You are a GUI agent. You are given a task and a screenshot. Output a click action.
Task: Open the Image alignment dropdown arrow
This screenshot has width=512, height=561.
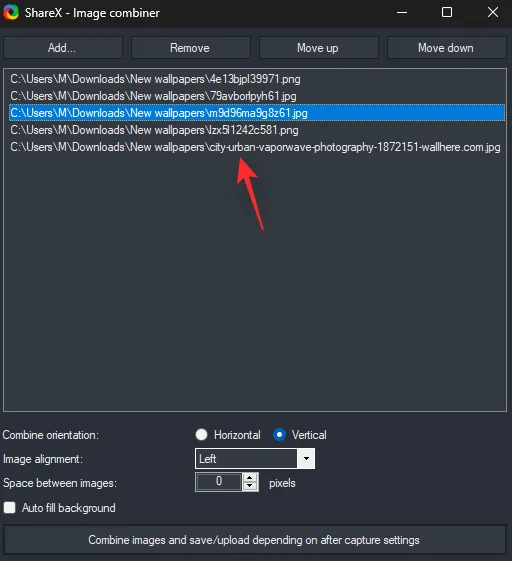(306, 458)
